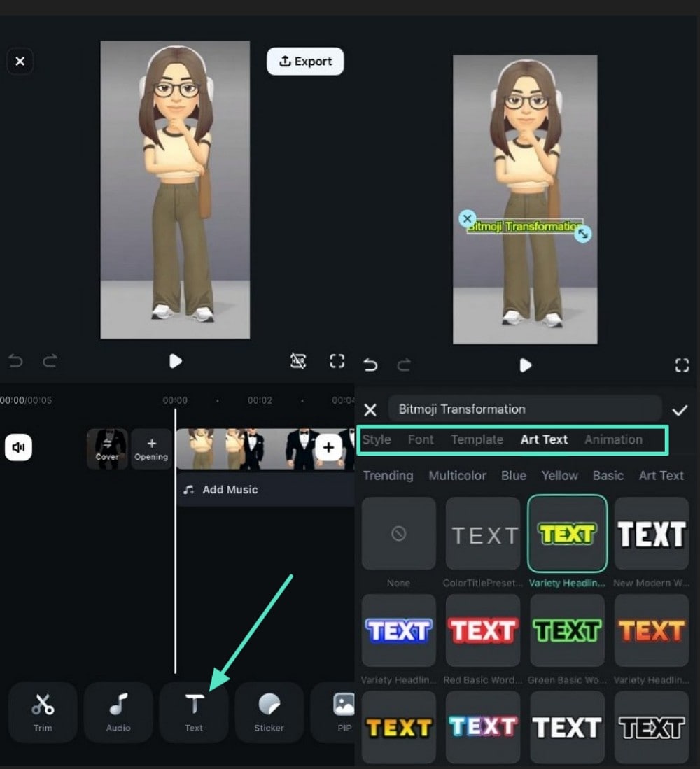Select the Trim tool

coord(42,712)
